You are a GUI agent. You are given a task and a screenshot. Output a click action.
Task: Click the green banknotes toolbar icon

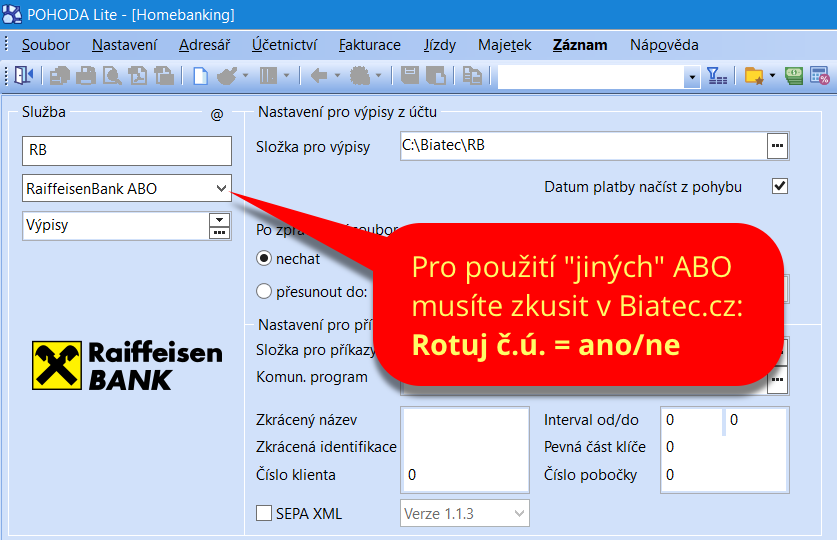[x=794, y=76]
